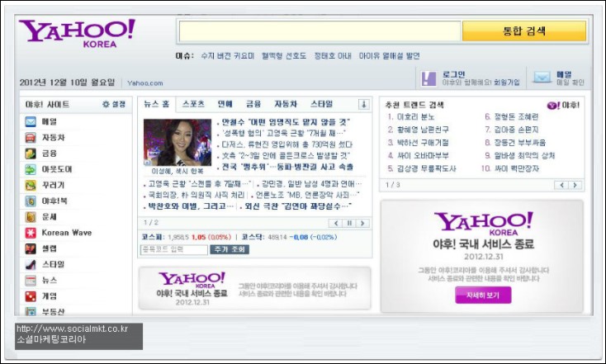Click the 설정 gear icon in 야후! 사이트
This screenshot has width=606, height=364.
(x=106, y=104)
